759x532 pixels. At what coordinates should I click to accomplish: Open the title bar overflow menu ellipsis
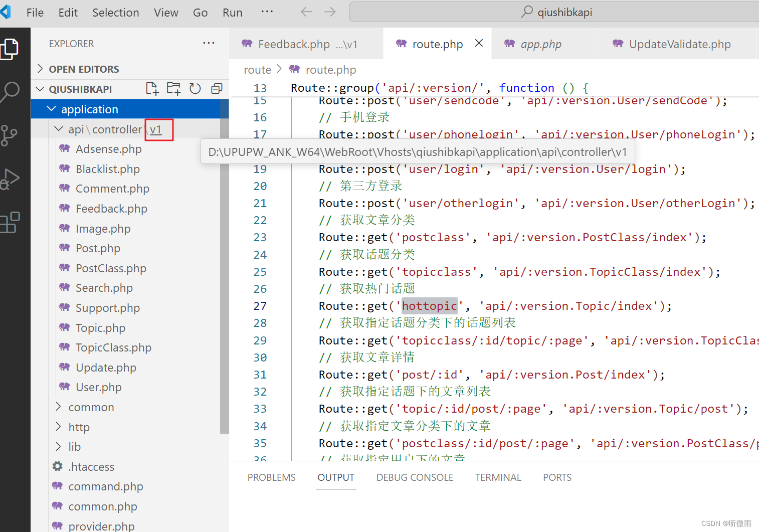coord(267,12)
